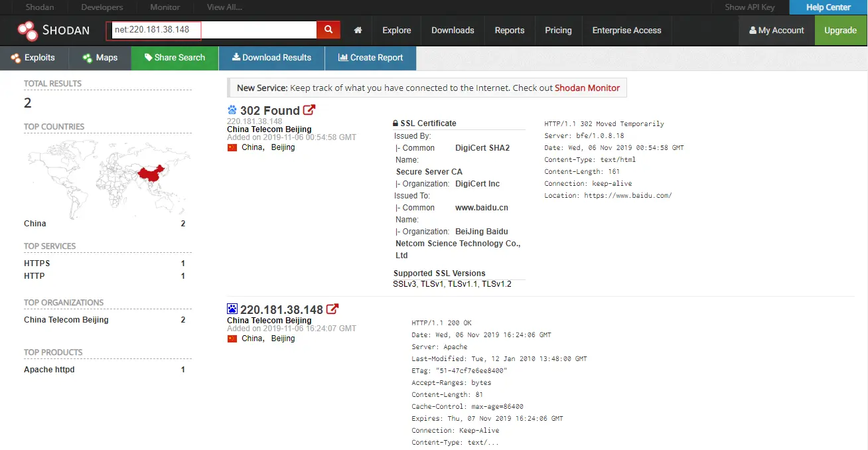868x450 pixels.
Task: Click SSLv3, TLSv1, TLSv1.1, TLSv1.2 text
Action: click(452, 284)
